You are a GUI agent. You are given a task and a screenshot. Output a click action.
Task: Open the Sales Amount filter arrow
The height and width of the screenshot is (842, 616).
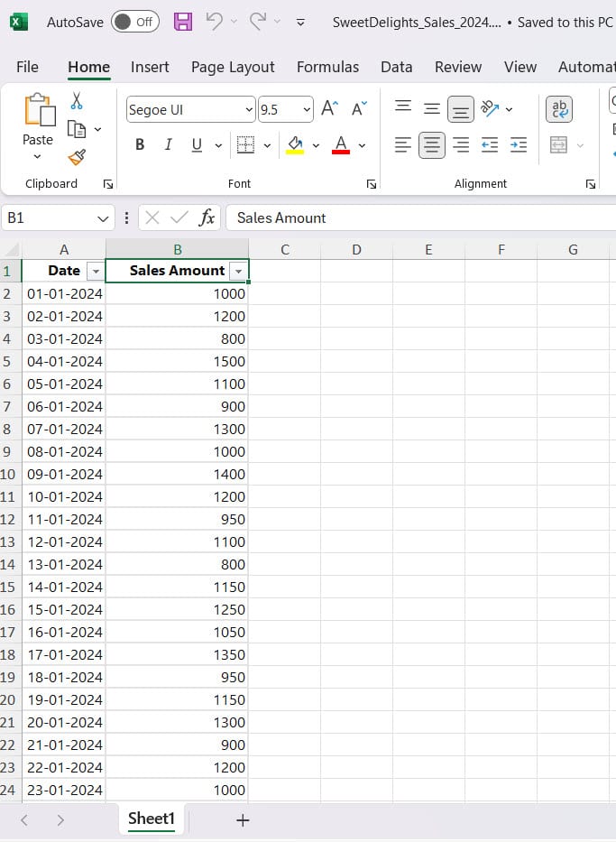coord(238,271)
